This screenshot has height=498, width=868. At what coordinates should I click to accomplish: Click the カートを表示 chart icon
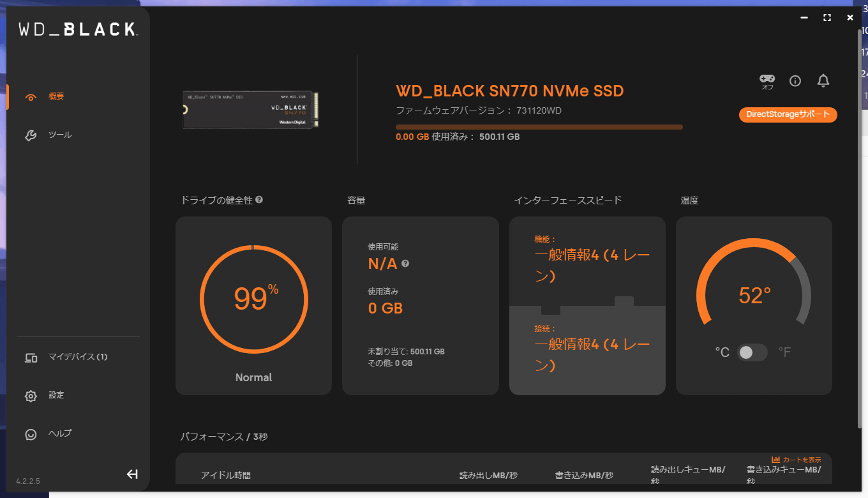tap(776, 460)
